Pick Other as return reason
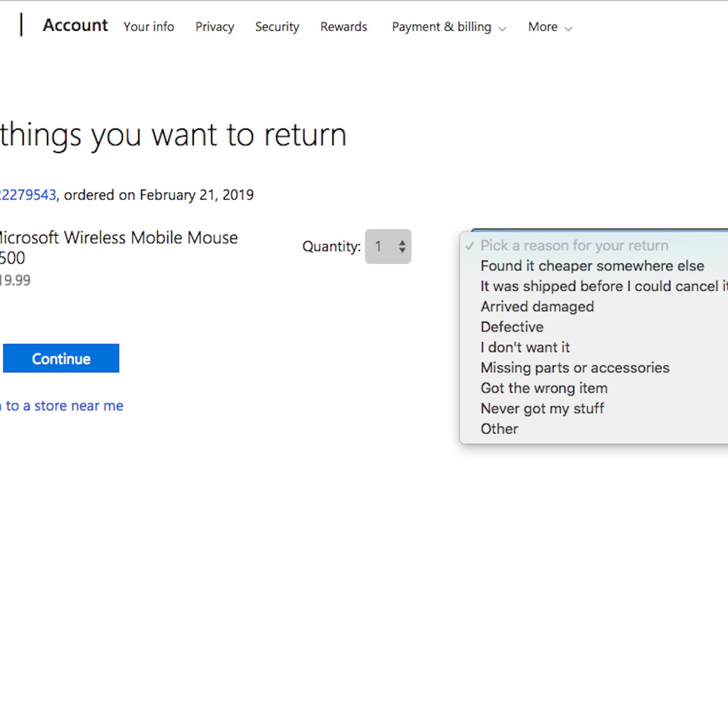This screenshot has width=728, height=728. tap(499, 429)
